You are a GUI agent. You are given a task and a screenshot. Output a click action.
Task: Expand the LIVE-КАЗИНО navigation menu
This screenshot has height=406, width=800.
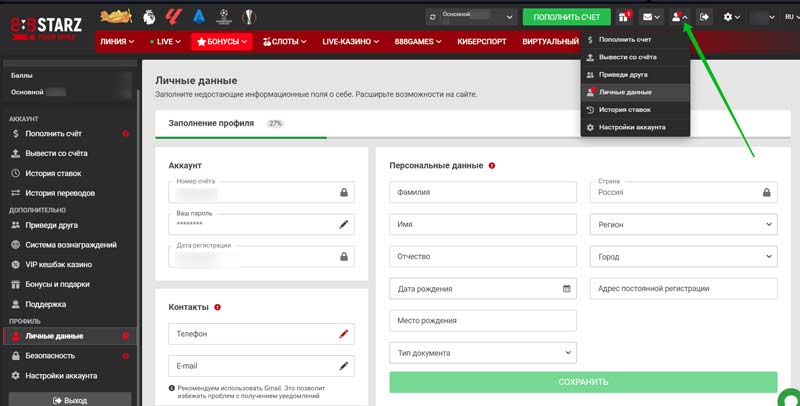click(x=351, y=42)
